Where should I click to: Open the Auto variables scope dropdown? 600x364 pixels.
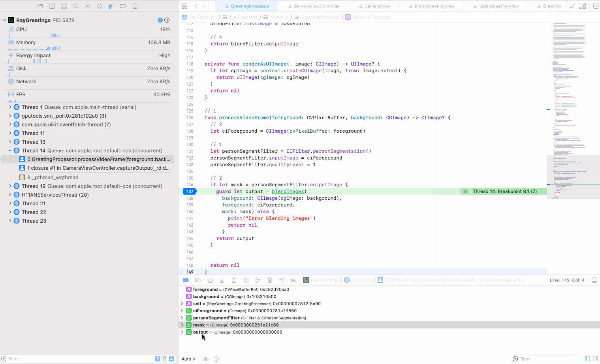coord(188,359)
